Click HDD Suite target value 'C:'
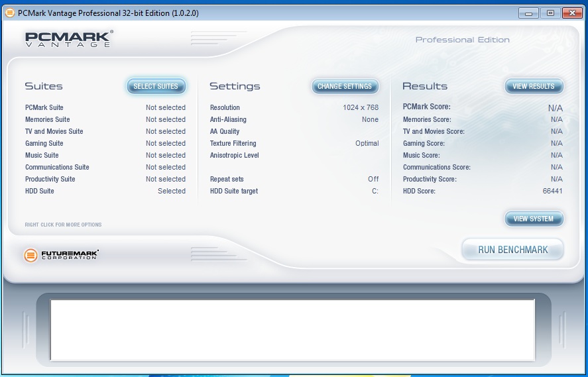The image size is (588, 377). point(375,191)
